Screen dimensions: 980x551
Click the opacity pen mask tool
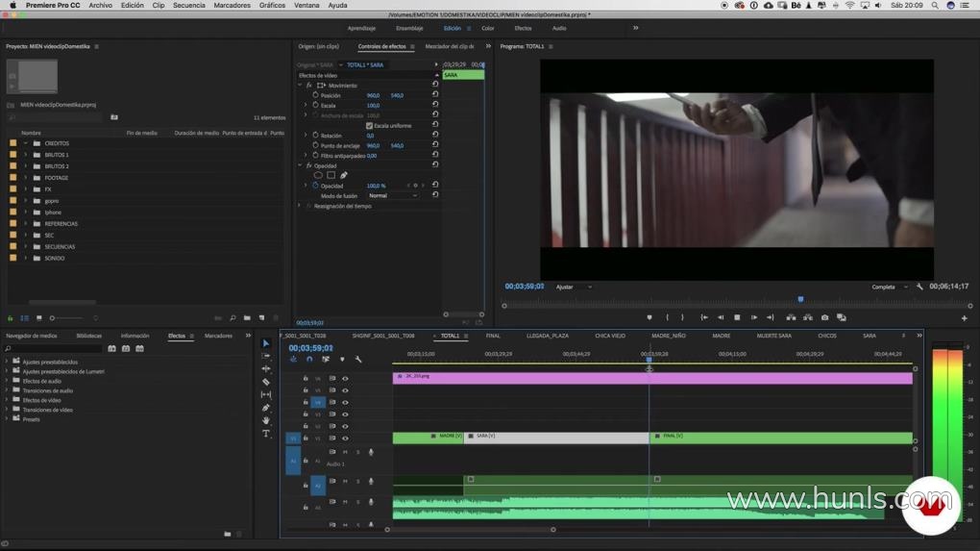(x=344, y=175)
